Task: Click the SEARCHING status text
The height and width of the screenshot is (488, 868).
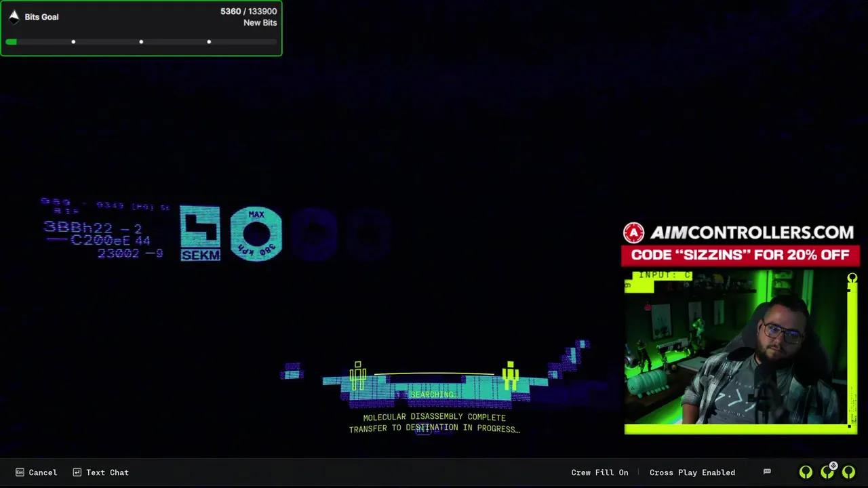Action: pyautogui.click(x=434, y=394)
